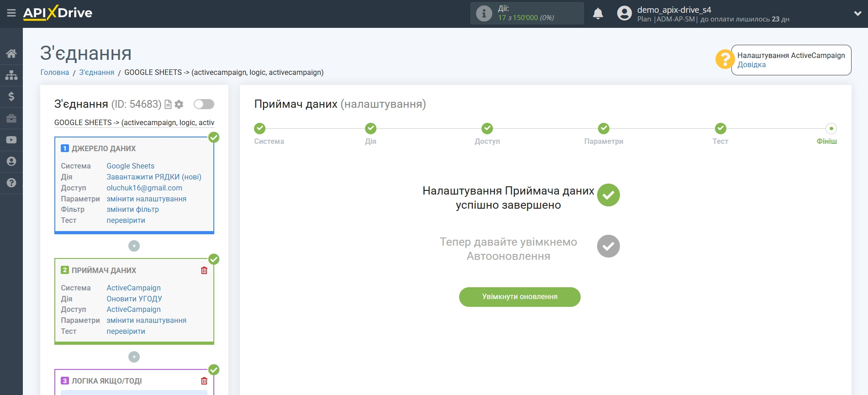The height and width of the screenshot is (395, 868).
Task: Click змінити налаштування in Data Receiver
Action: (147, 320)
